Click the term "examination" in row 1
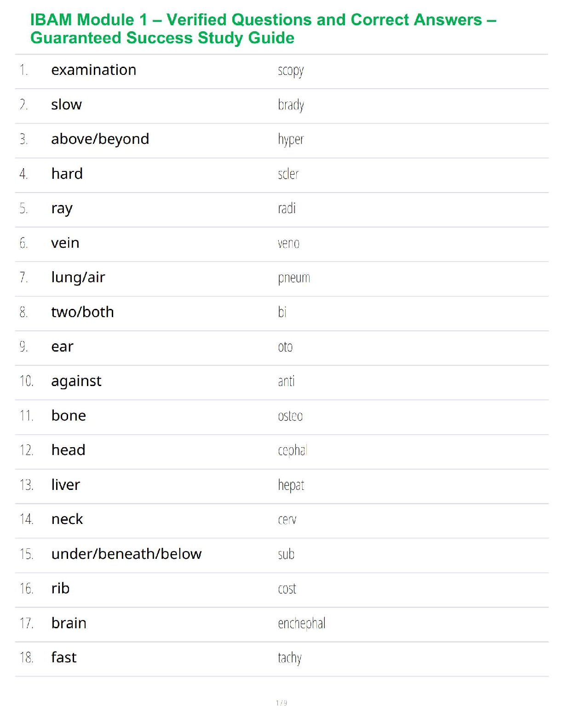The width and height of the screenshot is (563, 728). [x=93, y=70]
